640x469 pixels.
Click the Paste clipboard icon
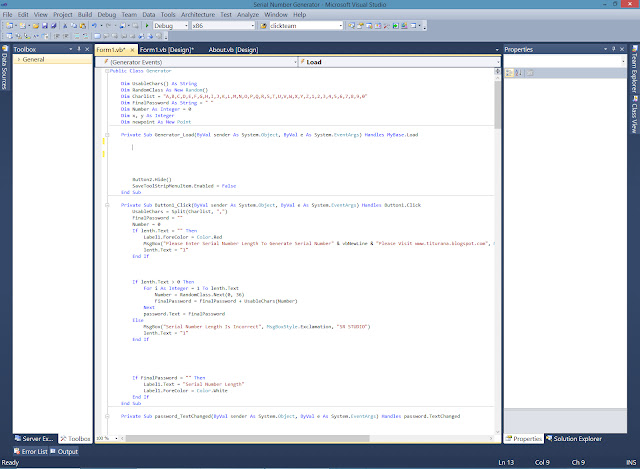83,25
